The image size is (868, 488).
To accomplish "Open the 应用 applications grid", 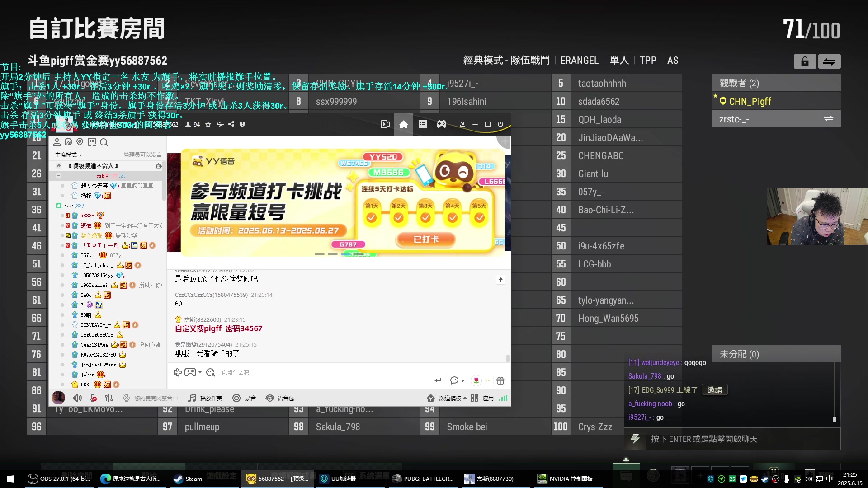I will [482, 398].
